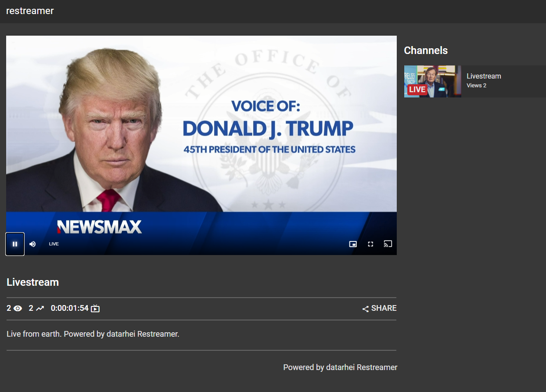546x392 pixels.
Task: Enable picture-in-picture mode
Action: pos(353,244)
